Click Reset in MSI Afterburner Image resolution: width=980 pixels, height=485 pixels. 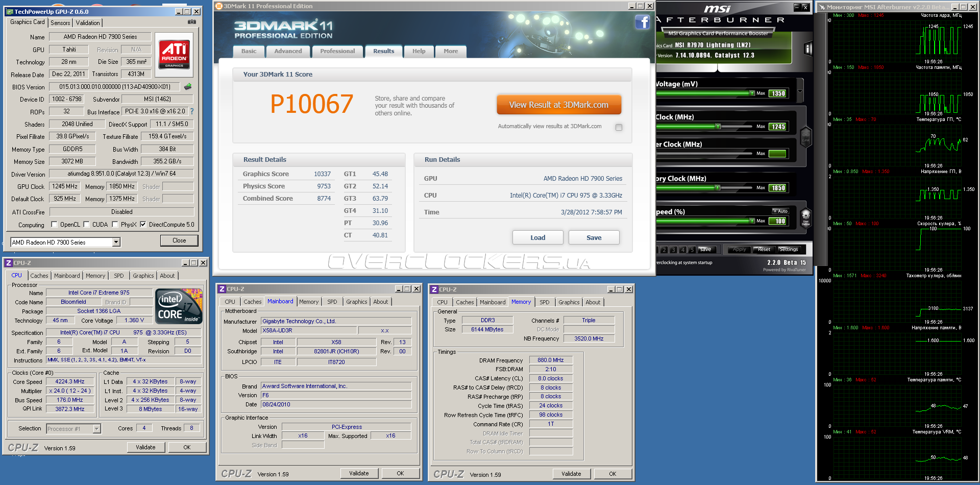pyautogui.click(x=764, y=250)
